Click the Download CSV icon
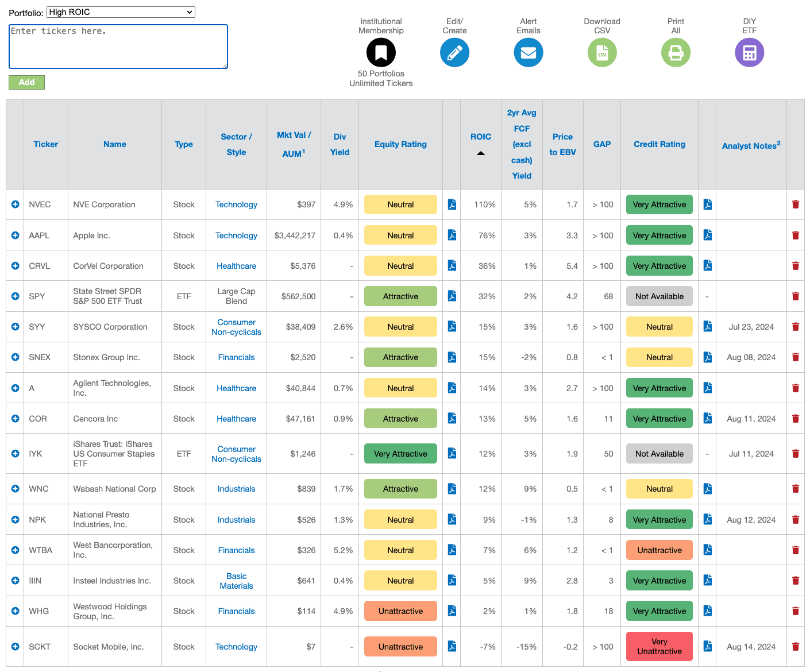 pos(602,52)
